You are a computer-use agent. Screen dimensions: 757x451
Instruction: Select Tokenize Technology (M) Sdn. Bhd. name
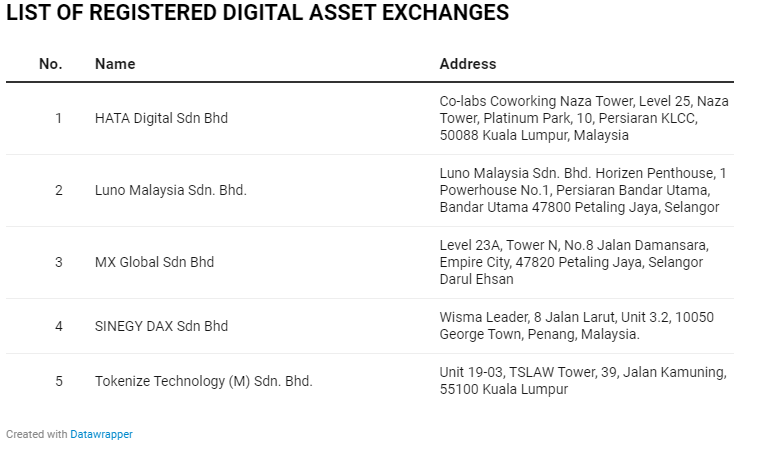204,381
